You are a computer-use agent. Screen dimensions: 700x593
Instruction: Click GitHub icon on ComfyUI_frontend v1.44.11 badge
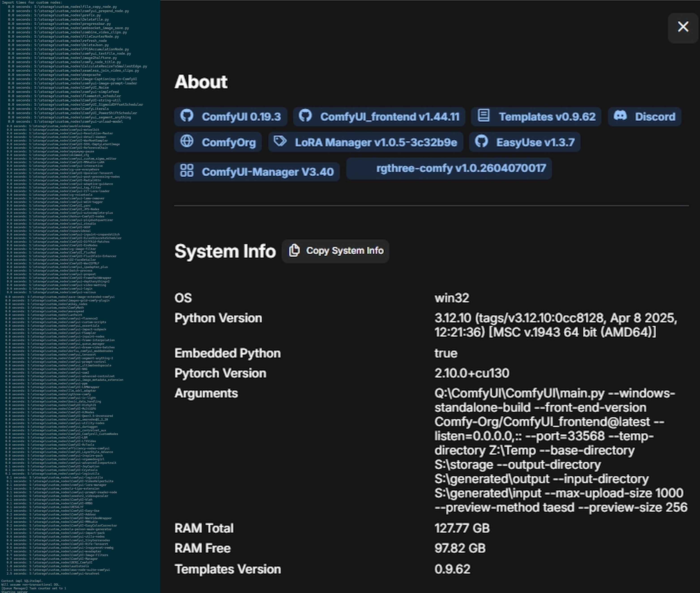pyautogui.click(x=305, y=116)
